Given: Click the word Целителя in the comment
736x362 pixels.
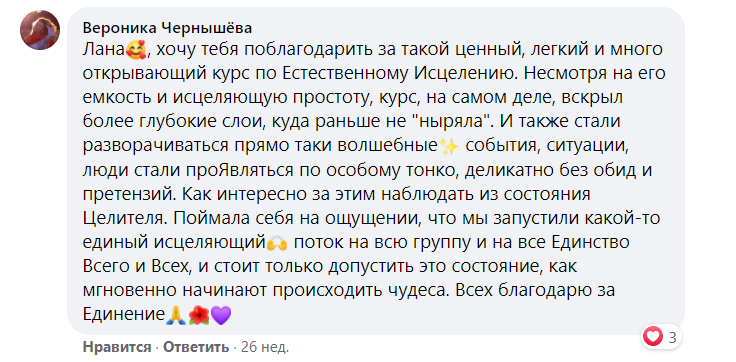Looking at the screenshot, I should click(x=122, y=219).
